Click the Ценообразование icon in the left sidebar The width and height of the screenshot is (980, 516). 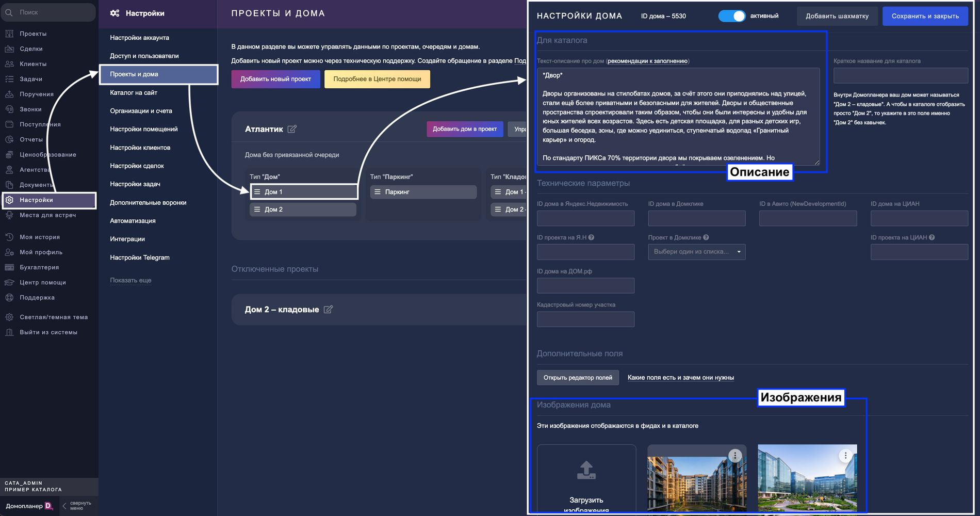click(x=9, y=154)
